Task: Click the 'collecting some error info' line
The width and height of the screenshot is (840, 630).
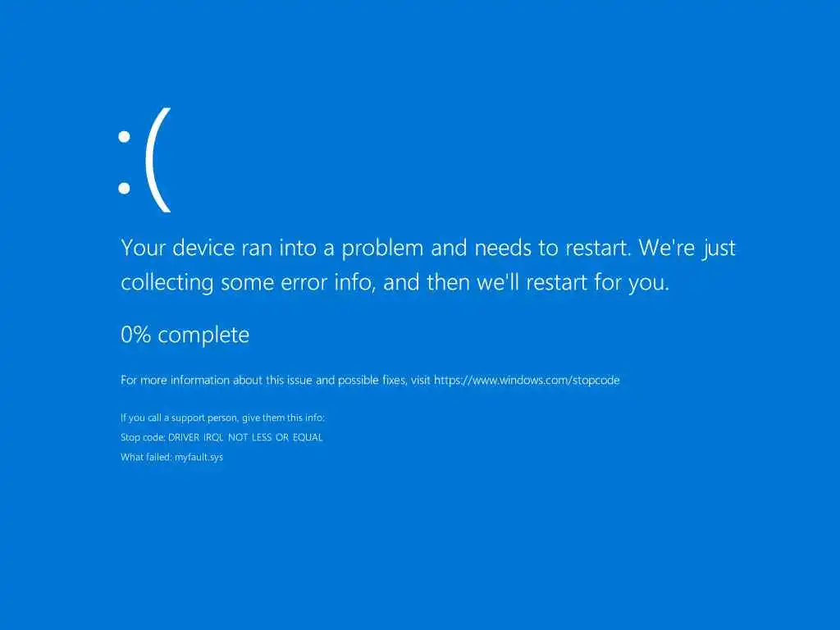Action: (395, 282)
